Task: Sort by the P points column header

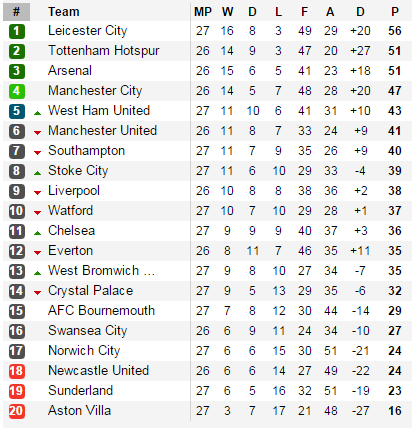Action: click(395, 12)
